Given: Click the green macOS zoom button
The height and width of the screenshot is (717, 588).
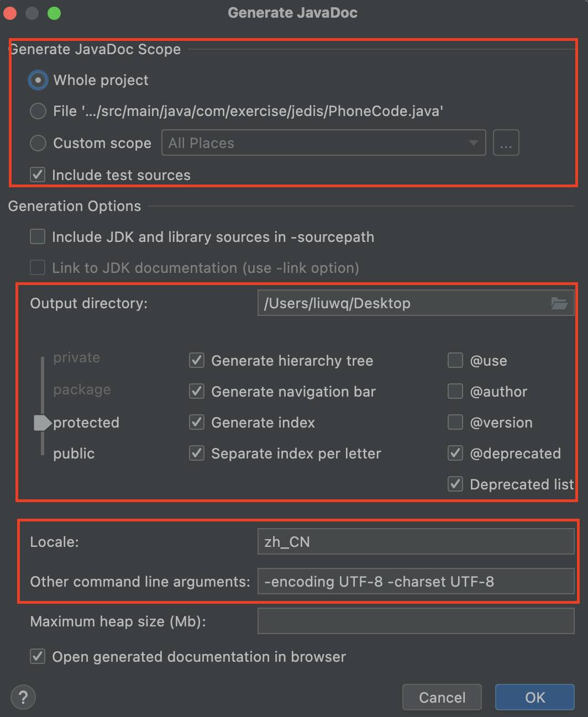Looking at the screenshot, I should point(54,13).
